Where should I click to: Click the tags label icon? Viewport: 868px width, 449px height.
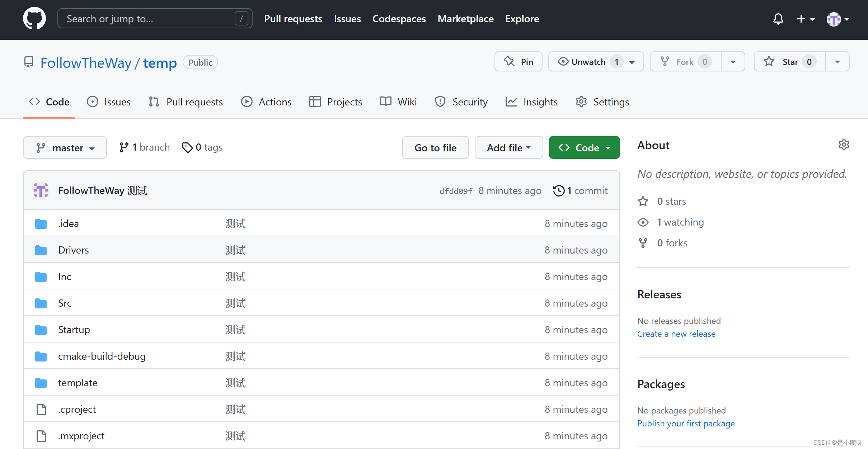click(187, 147)
